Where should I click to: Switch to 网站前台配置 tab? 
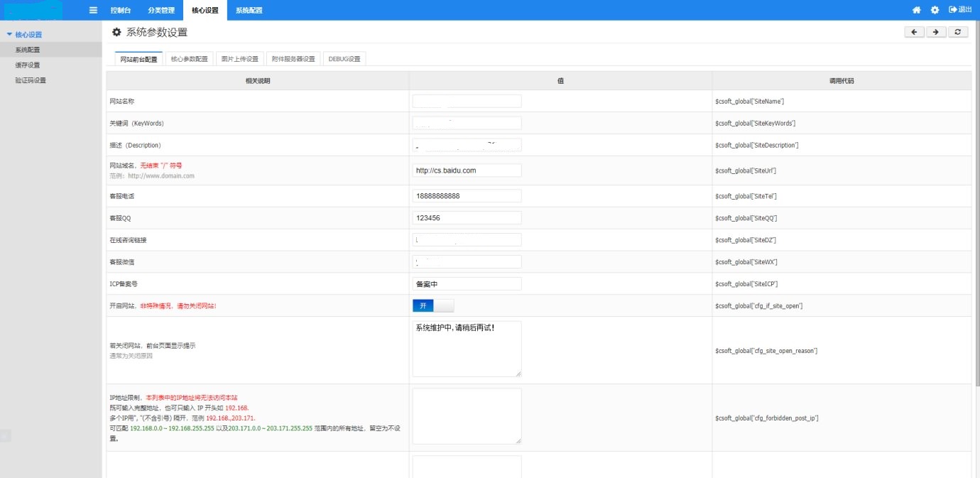pos(139,59)
